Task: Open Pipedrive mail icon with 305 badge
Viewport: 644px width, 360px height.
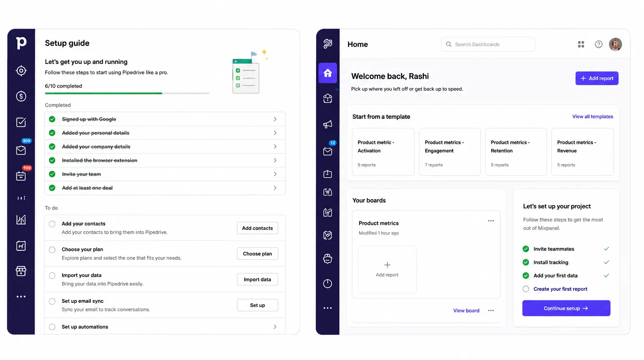Action: (x=21, y=150)
